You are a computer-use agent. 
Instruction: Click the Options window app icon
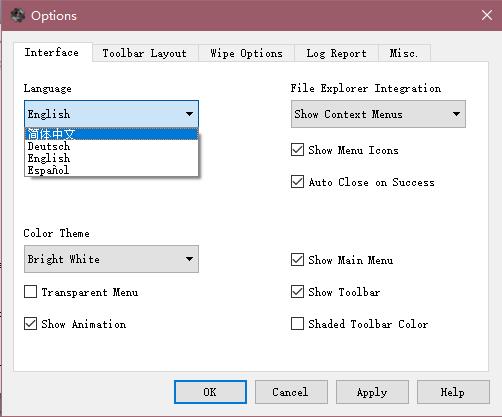[x=17, y=15]
